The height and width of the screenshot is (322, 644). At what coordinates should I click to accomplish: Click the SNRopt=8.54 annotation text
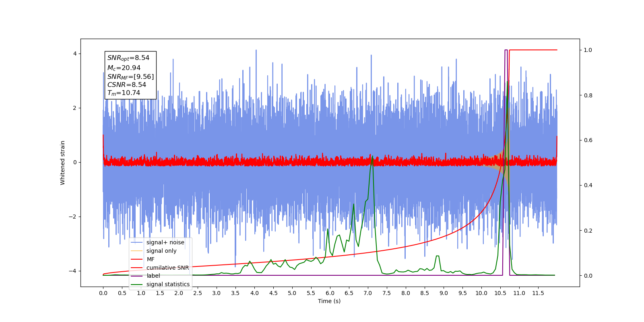128,58
